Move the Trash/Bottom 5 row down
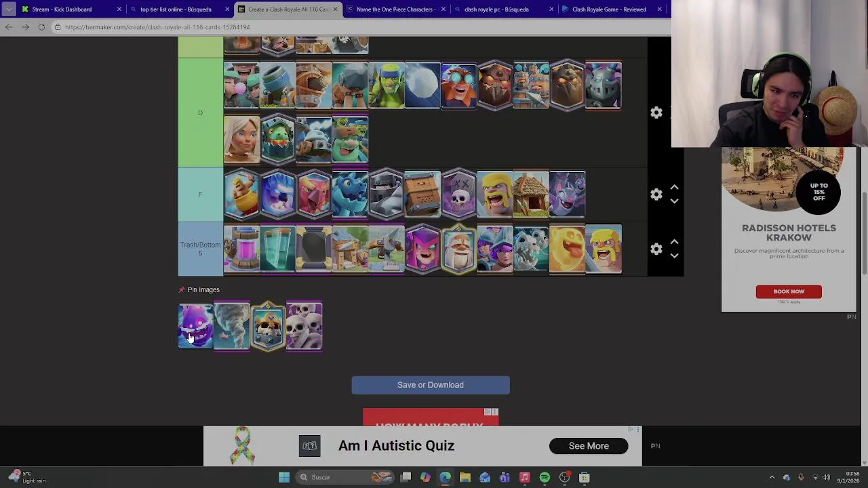 coord(674,256)
